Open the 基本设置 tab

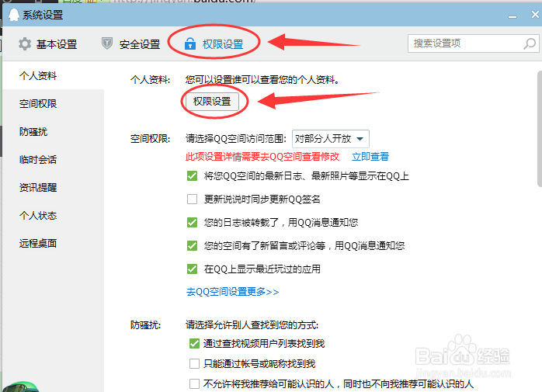coord(47,44)
